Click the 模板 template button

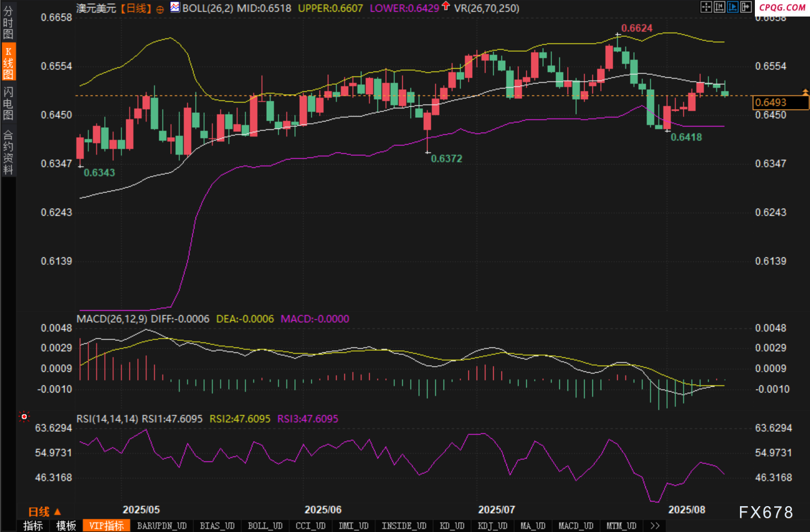click(x=66, y=526)
